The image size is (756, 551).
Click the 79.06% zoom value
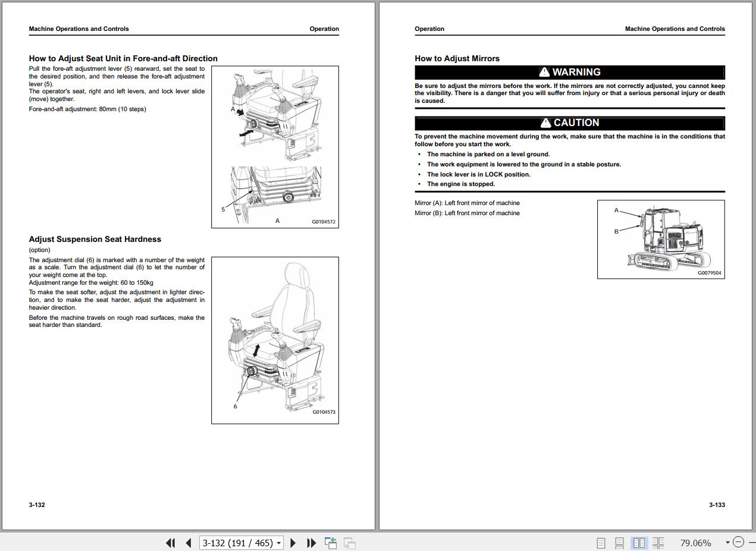(695, 543)
